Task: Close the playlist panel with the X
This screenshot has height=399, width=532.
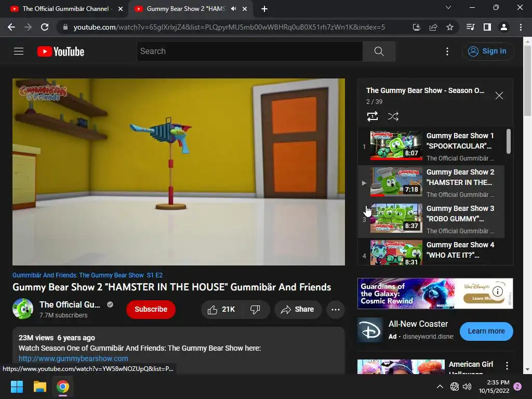Action: pyautogui.click(x=499, y=96)
